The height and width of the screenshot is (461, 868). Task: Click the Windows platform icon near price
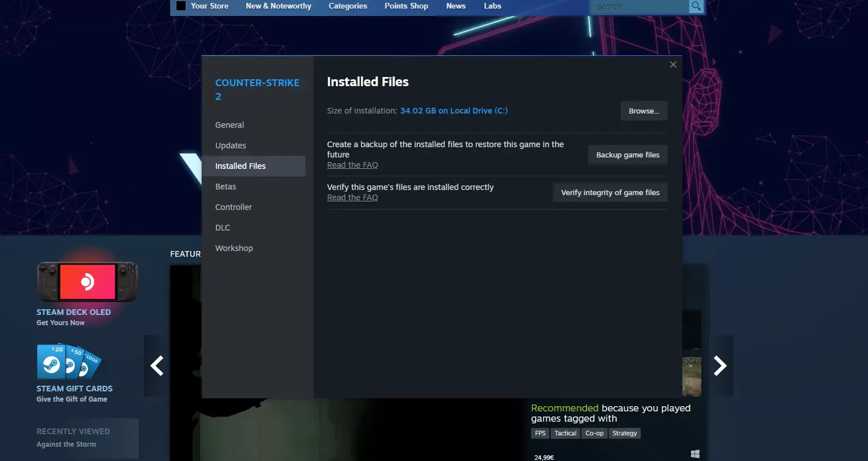tap(695, 454)
